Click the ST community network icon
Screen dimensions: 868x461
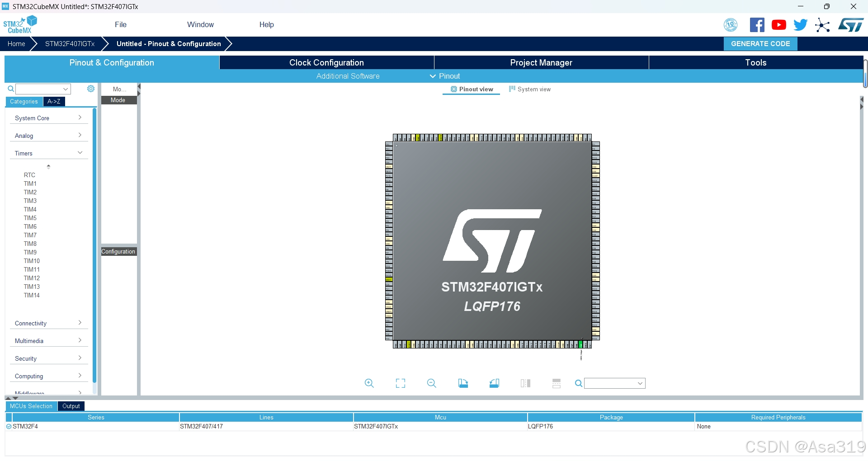pyautogui.click(x=822, y=25)
